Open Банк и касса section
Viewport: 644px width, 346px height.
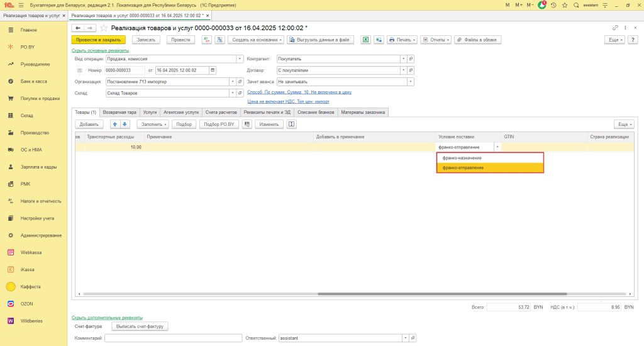point(34,81)
